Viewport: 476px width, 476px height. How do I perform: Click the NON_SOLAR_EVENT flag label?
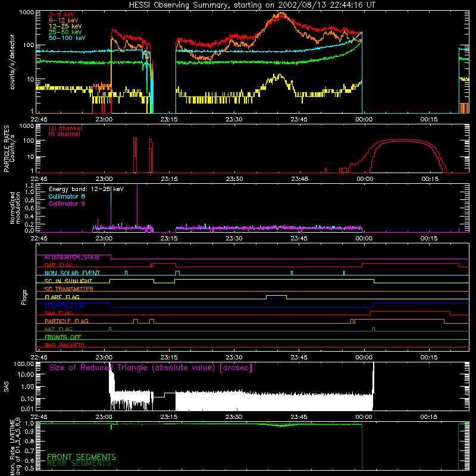[72, 273]
